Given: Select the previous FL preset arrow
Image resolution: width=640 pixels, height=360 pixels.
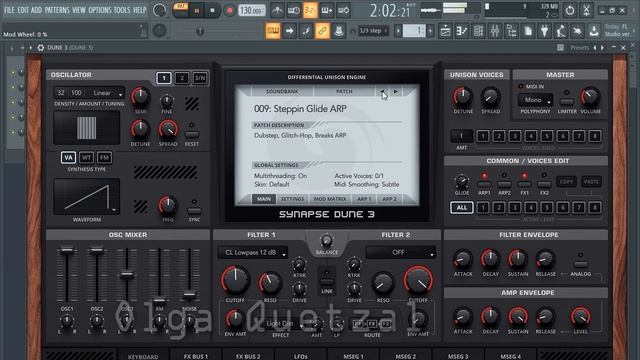Looking at the screenshot, I should click(595, 48).
